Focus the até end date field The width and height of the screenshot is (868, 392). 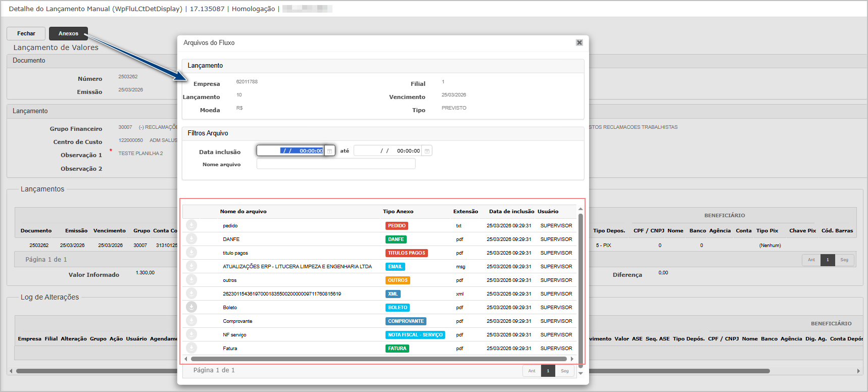pyautogui.click(x=388, y=151)
